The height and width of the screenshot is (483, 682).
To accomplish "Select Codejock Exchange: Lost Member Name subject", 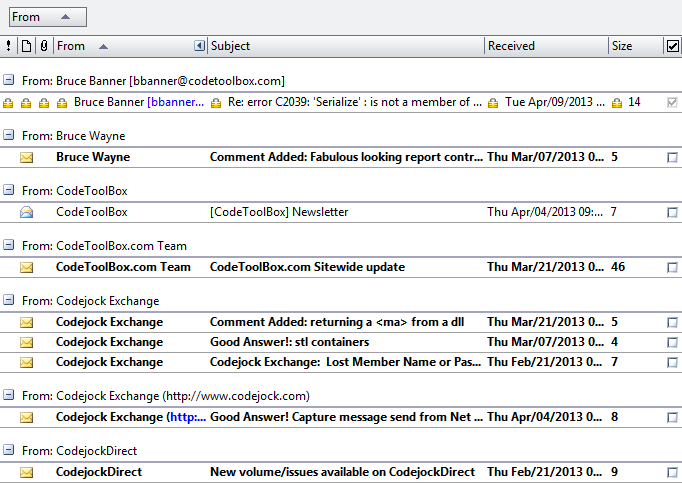I will (345, 362).
